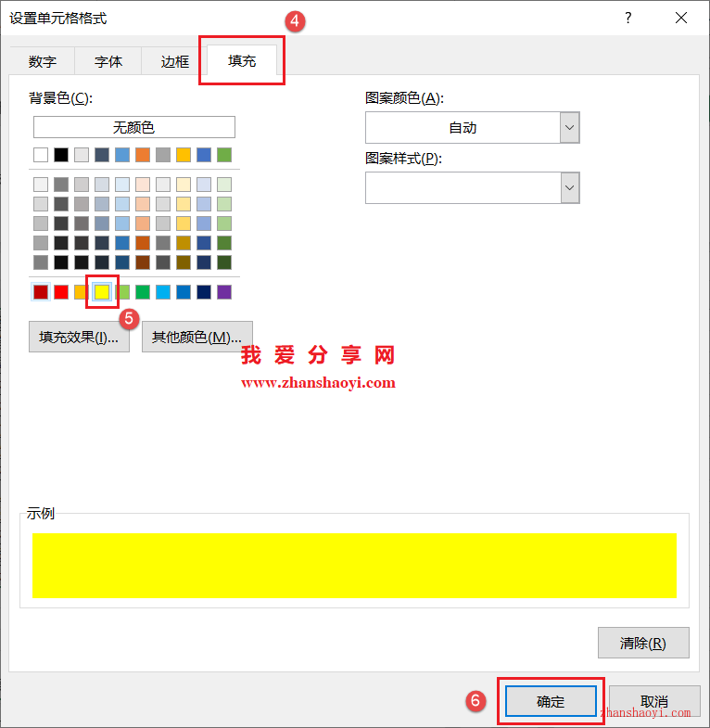This screenshot has height=728, width=710.
Task: Click the 清除(R) button
Action: 643,643
